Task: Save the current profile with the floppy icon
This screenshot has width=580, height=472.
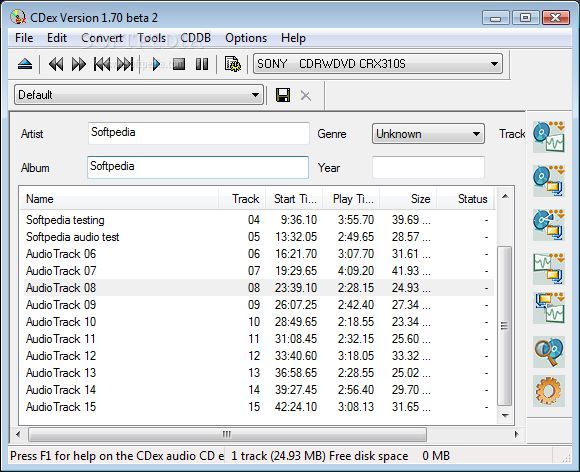Action: pyautogui.click(x=283, y=95)
